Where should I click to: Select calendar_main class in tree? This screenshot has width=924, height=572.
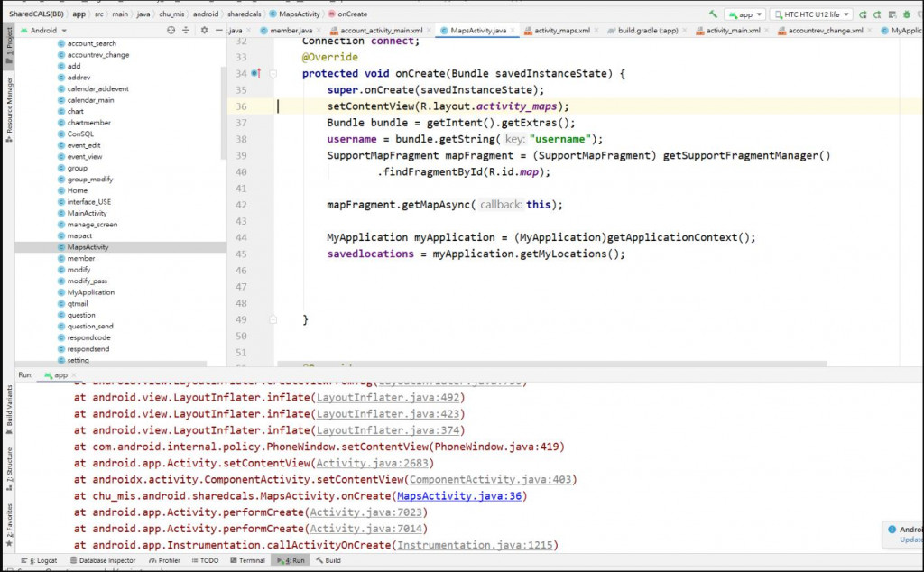pos(90,100)
